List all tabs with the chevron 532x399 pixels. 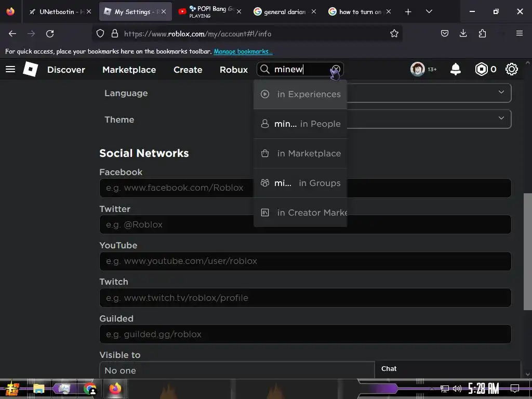pos(429,11)
